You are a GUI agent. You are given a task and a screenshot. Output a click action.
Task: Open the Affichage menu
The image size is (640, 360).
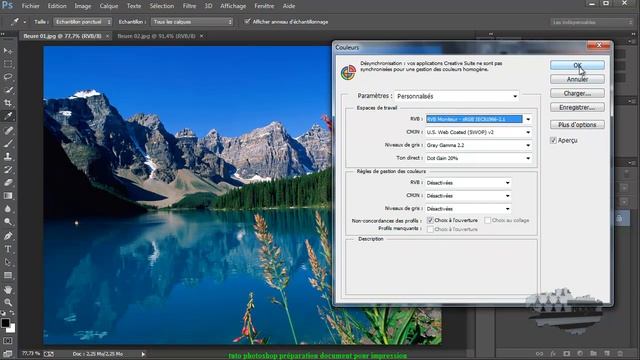233,6
